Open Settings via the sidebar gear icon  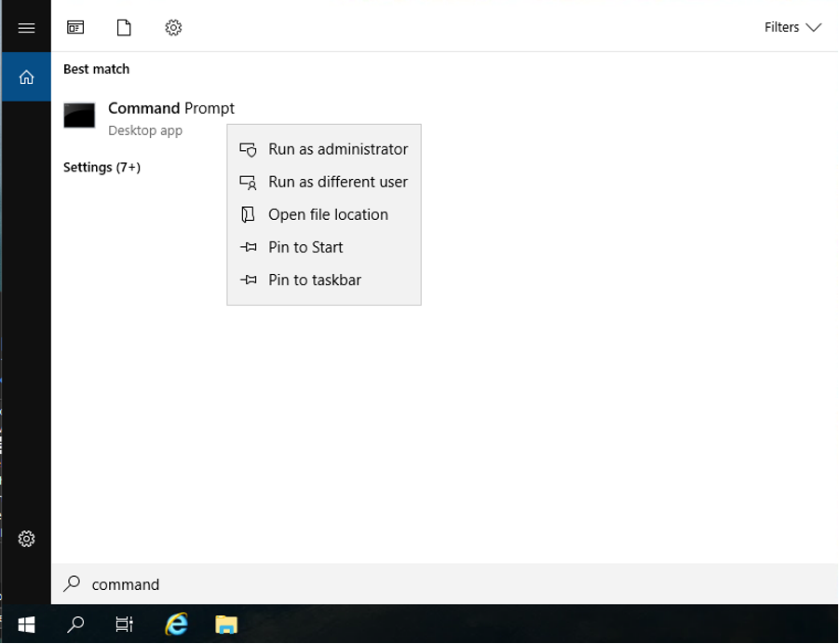point(26,539)
